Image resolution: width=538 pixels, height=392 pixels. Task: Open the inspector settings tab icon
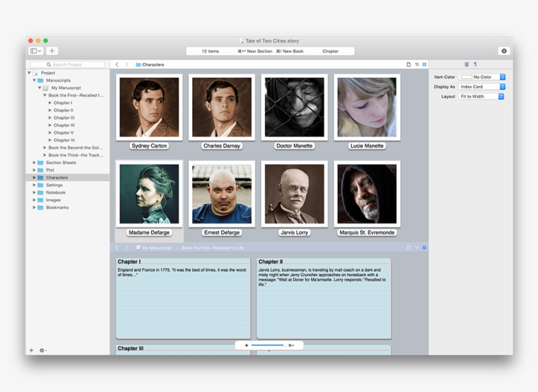click(x=466, y=64)
